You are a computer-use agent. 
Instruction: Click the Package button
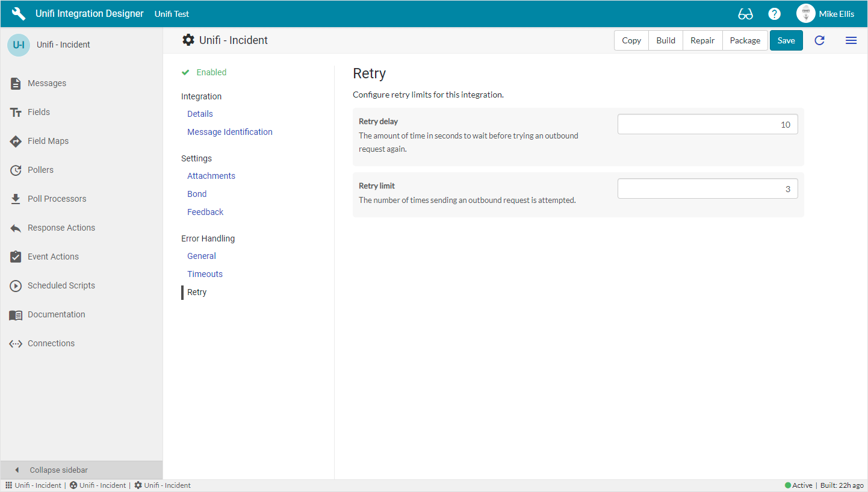745,40
